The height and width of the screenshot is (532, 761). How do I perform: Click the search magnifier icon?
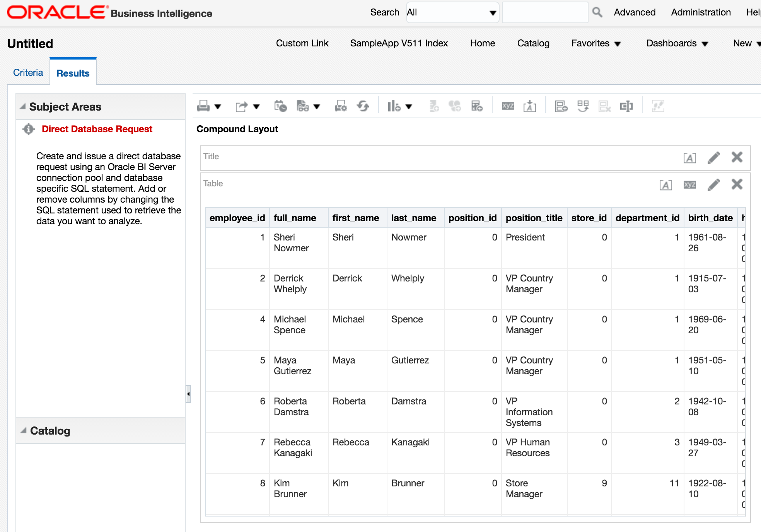(x=597, y=12)
